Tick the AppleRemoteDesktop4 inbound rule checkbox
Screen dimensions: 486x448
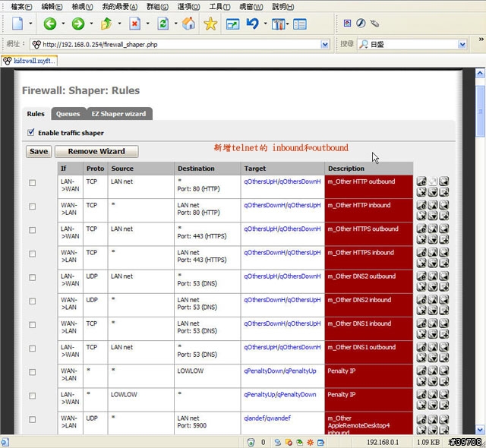32,419
